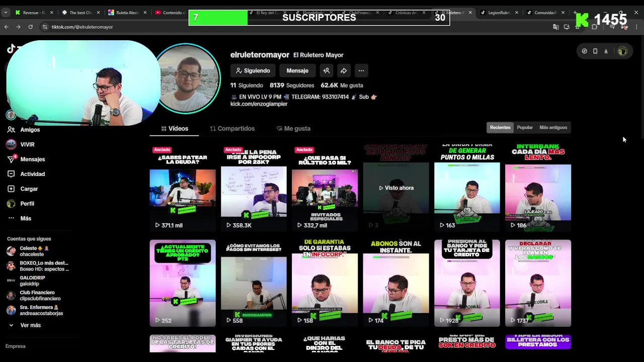Switch to the Me gusta tab
This screenshot has height=362, width=644.
tap(293, 129)
